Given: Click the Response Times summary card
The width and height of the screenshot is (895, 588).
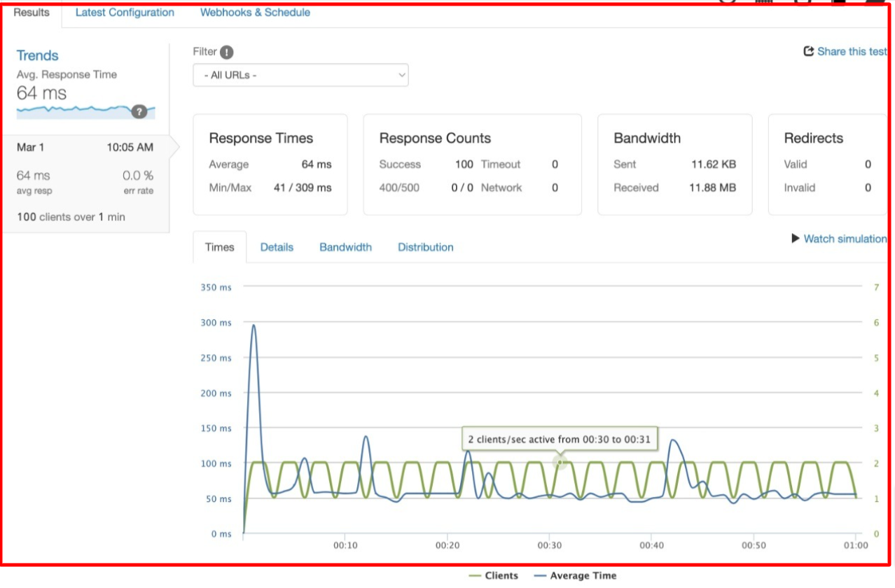Looking at the screenshot, I should tap(270, 164).
